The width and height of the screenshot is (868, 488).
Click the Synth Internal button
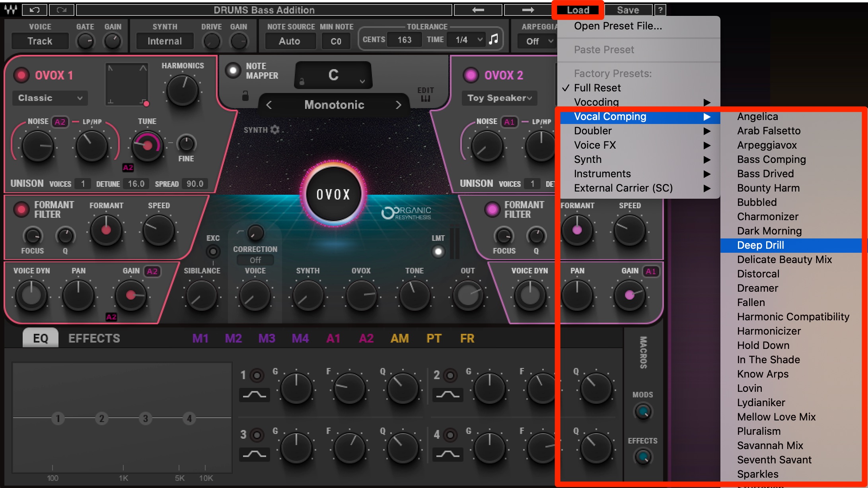[165, 41]
